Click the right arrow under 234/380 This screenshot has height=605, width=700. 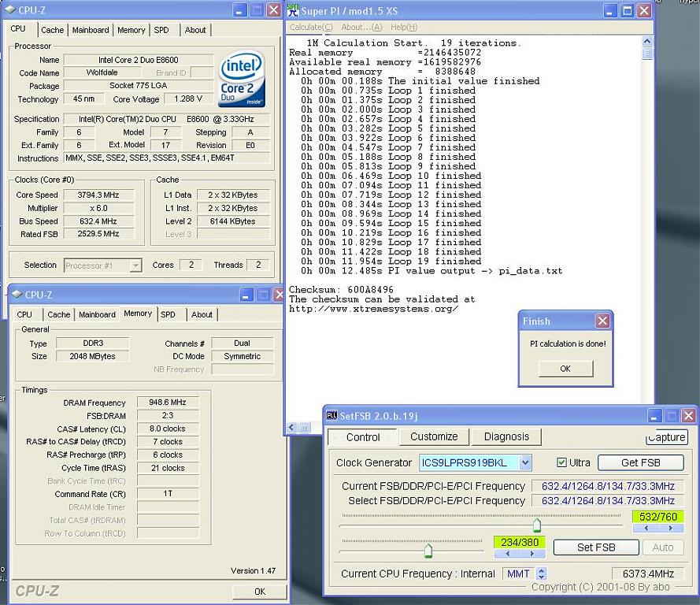click(532, 554)
